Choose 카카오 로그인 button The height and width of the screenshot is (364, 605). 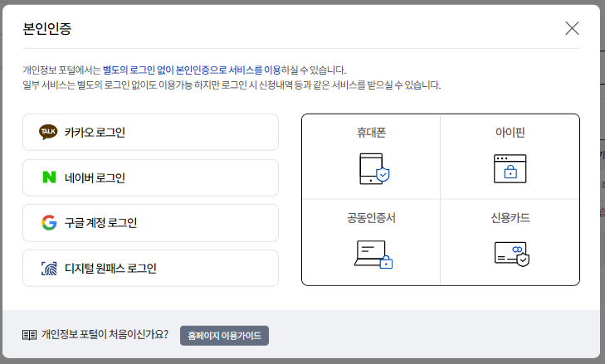coord(150,132)
